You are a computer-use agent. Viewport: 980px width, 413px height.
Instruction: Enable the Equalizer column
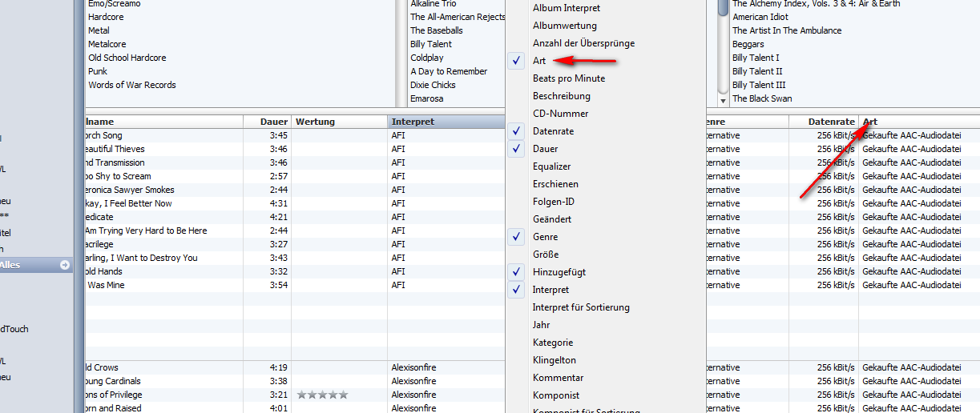[x=551, y=166]
